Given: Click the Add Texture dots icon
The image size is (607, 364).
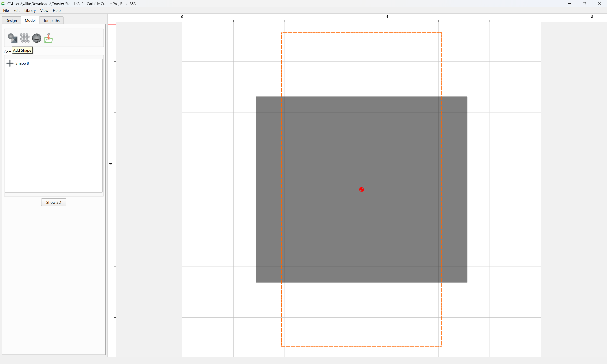Looking at the screenshot, I should point(24,38).
